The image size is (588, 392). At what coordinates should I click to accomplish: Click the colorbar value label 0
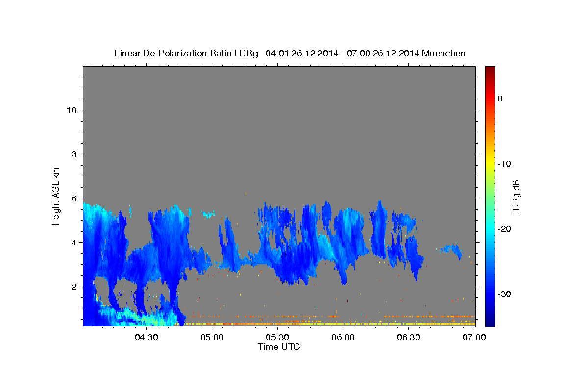[x=500, y=98]
